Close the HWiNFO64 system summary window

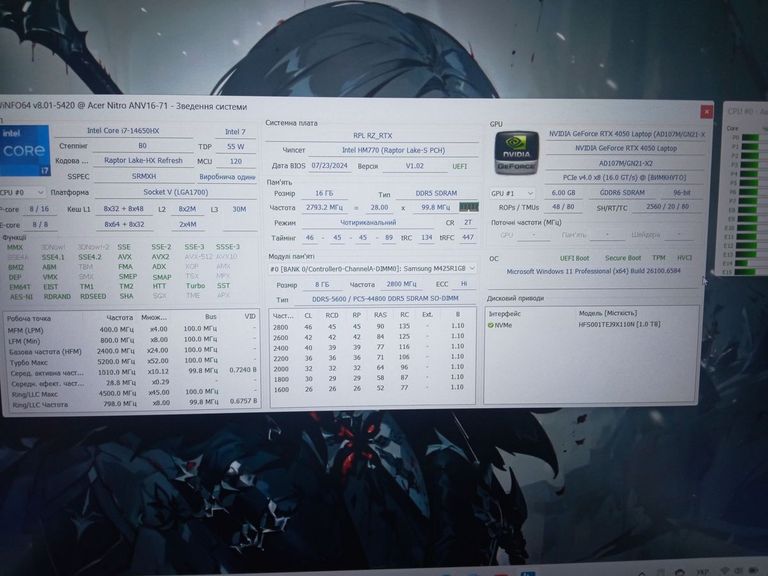point(706,112)
